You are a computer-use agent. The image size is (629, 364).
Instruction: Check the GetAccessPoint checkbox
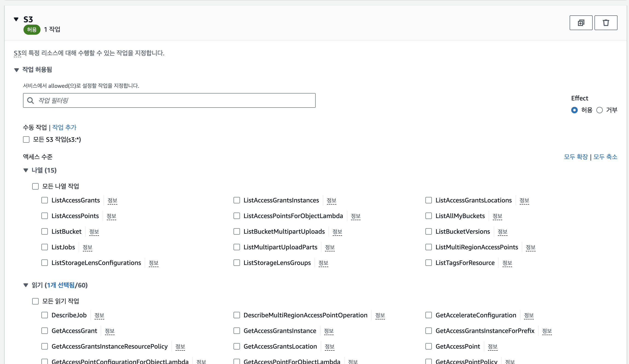tap(429, 347)
